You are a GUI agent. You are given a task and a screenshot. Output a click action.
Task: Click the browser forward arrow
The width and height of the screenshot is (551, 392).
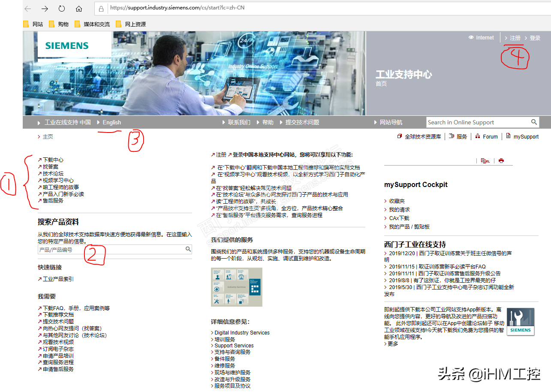pyautogui.click(x=45, y=9)
